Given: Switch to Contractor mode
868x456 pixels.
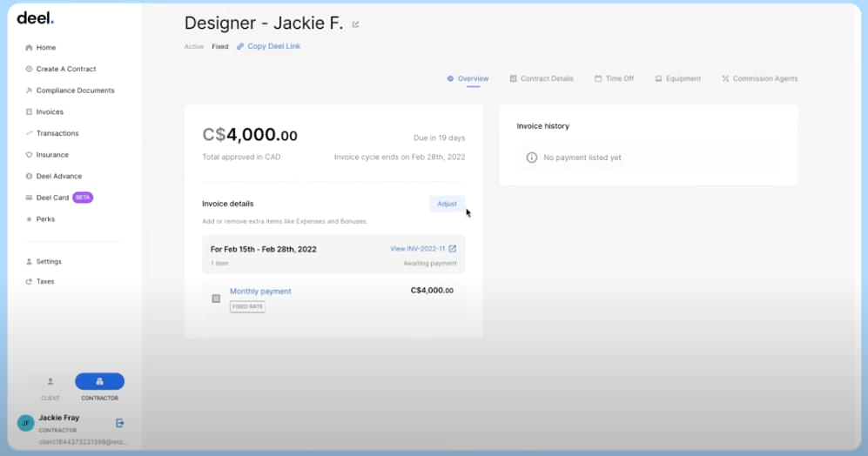Looking at the screenshot, I should (99, 381).
